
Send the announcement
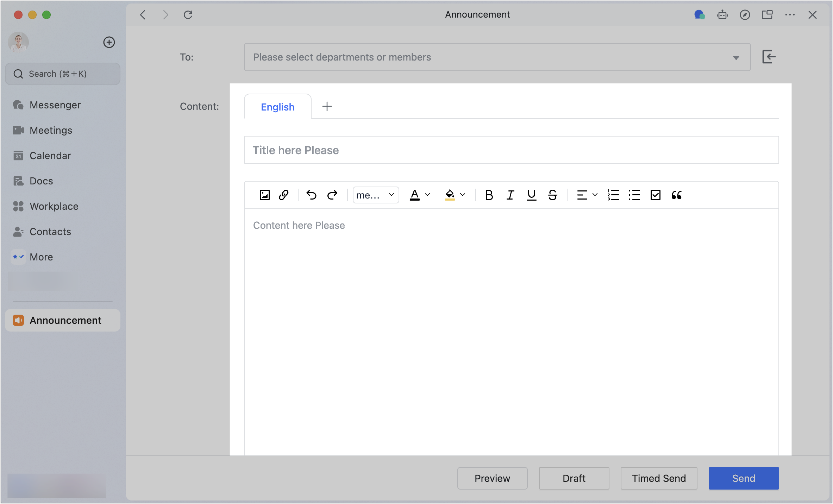744,478
